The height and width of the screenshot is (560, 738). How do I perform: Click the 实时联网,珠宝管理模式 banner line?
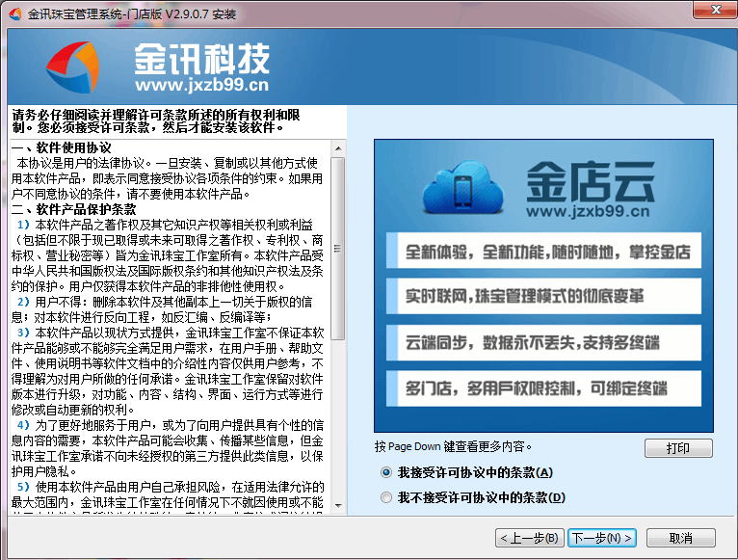543,296
